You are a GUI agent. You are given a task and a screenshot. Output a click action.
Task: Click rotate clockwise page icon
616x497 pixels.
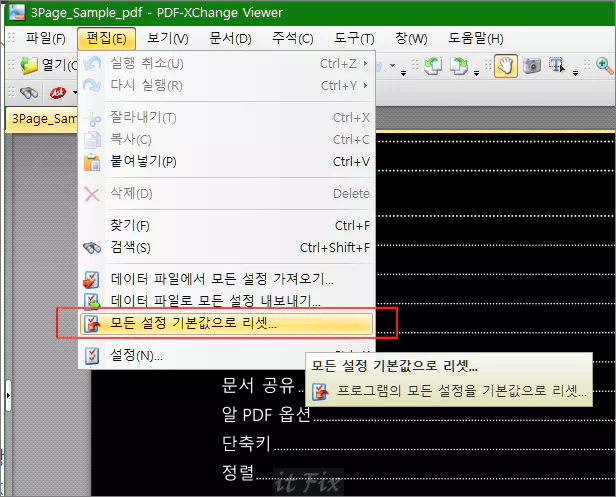[459, 66]
